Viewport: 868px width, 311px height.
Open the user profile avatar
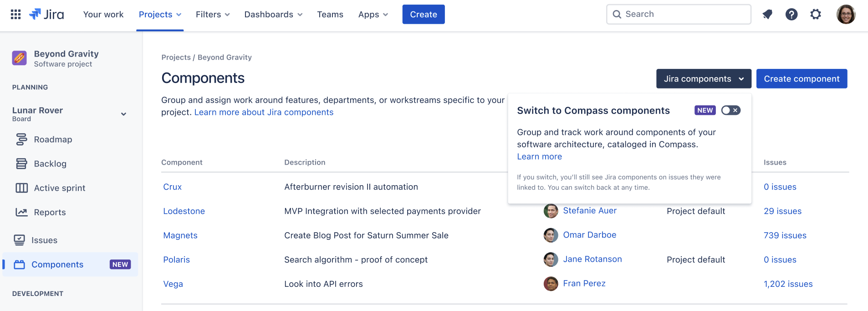[x=846, y=14]
